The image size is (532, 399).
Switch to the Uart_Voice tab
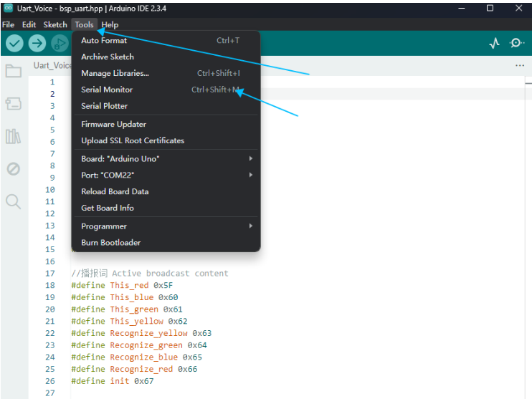click(x=52, y=65)
